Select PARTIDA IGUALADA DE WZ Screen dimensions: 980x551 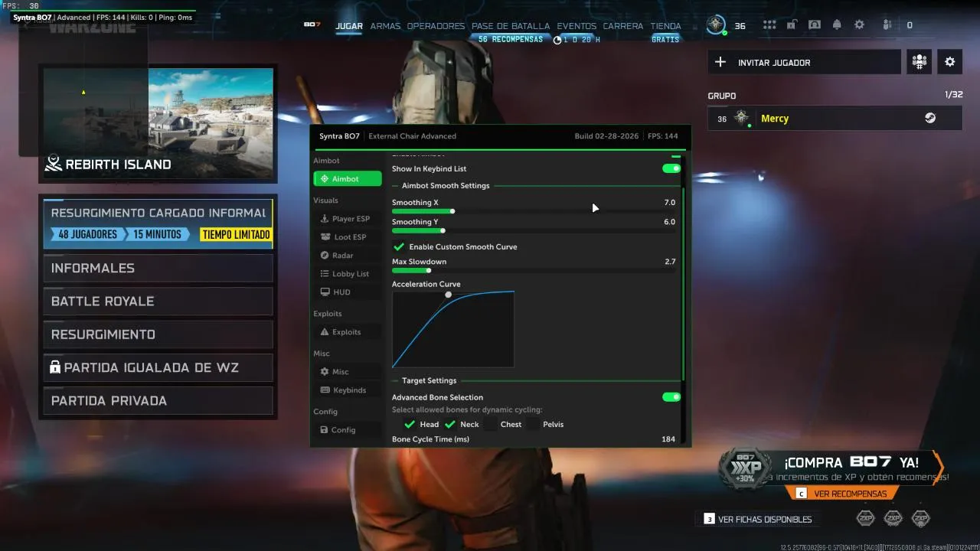pos(158,367)
